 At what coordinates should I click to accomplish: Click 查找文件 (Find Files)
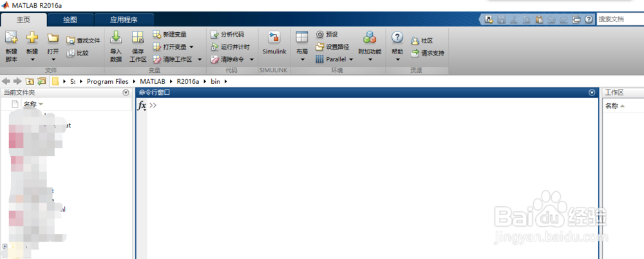pyautogui.click(x=83, y=41)
